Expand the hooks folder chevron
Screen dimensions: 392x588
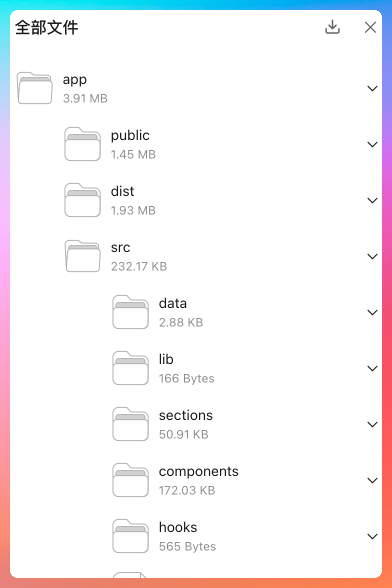point(372,536)
